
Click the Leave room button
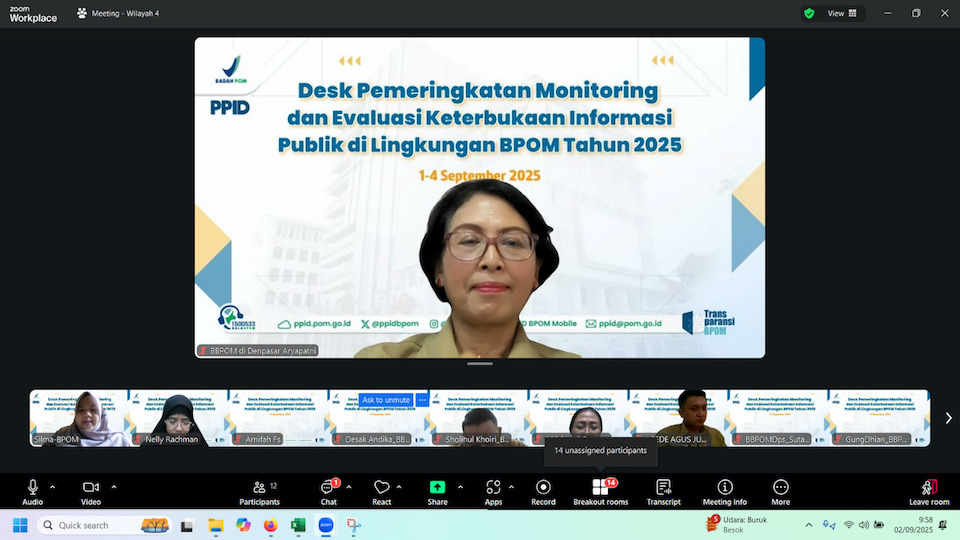929,492
